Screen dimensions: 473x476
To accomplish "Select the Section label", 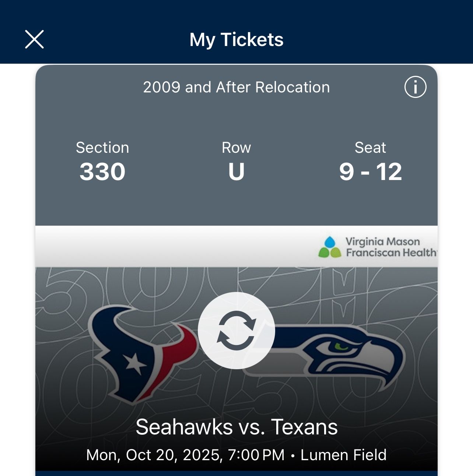I will pos(102,148).
